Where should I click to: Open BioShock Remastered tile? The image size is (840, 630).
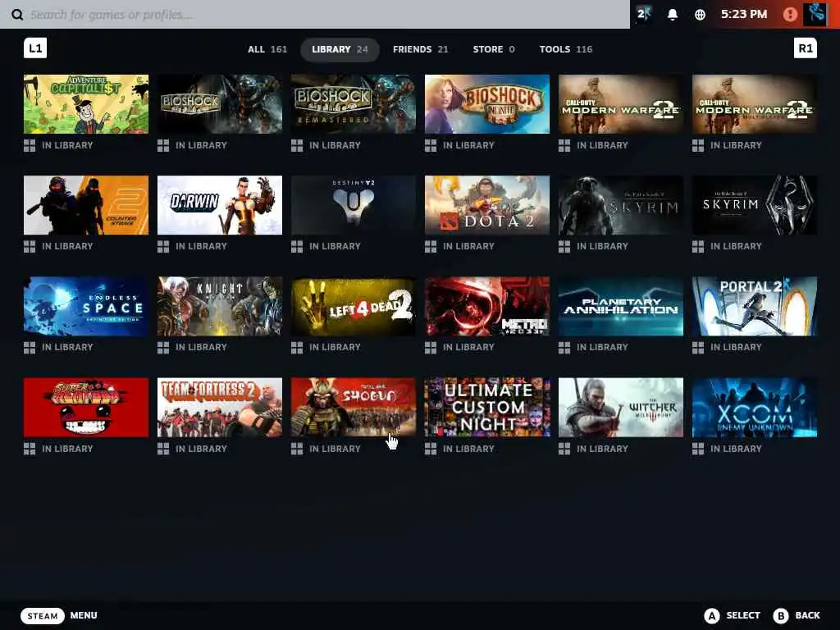tap(353, 104)
